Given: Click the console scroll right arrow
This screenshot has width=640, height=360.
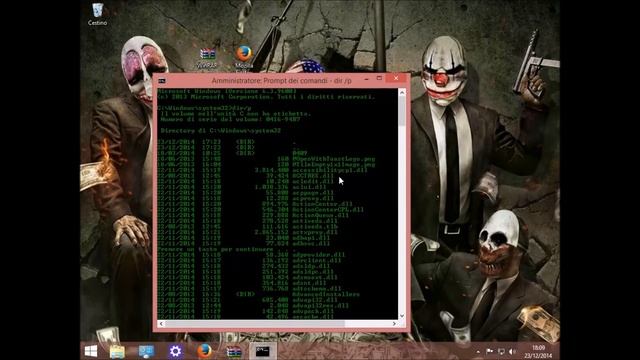Looking at the screenshot, I should pos(394,324).
